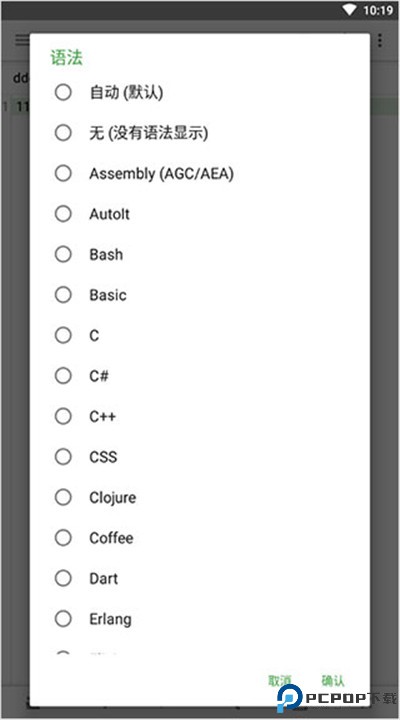Tap the Wi-Fi status bar icon

[349, 10]
